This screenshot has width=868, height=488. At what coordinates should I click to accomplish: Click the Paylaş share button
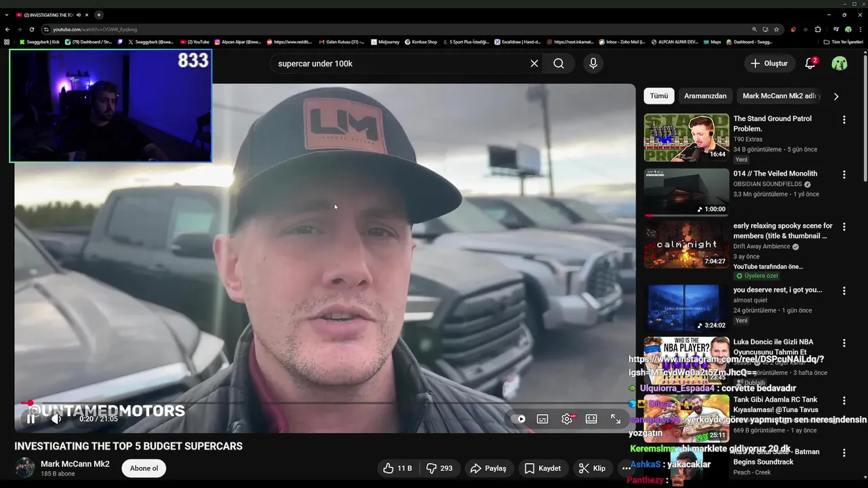(488, 468)
